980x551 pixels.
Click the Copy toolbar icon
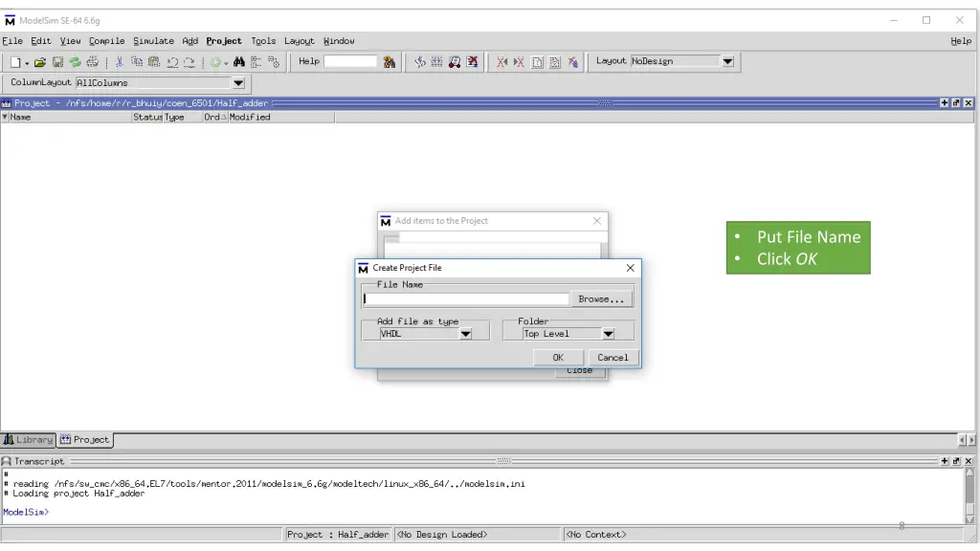[x=136, y=62]
